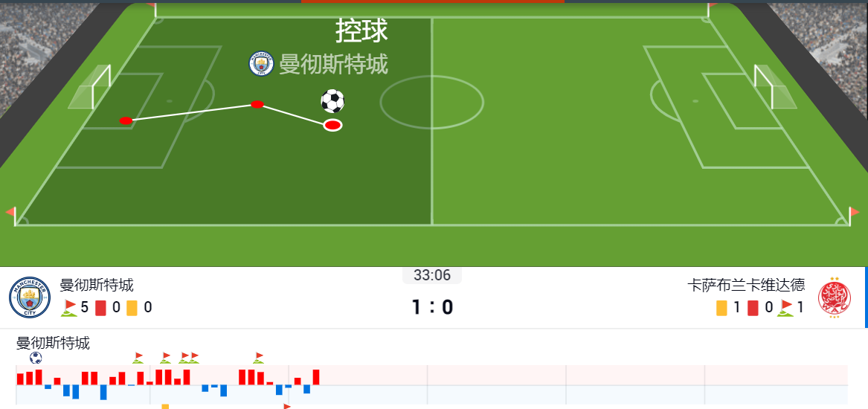868x409 pixels.
Task: Click the Wydad Casablanca club crest
Action: tap(835, 297)
